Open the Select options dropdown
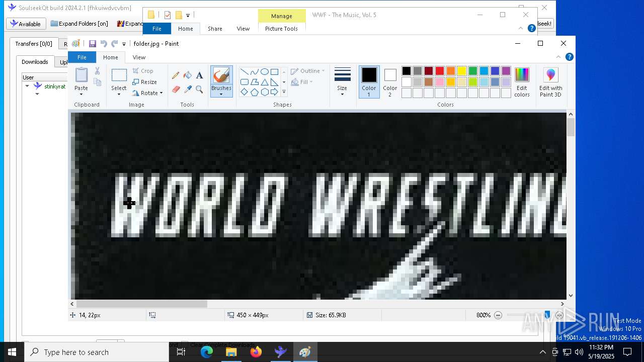The height and width of the screenshot is (362, 644). point(119,94)
